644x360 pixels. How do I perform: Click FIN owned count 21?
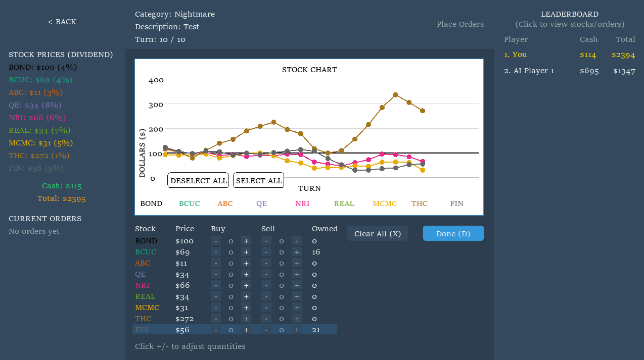click(x=316, y=330)
